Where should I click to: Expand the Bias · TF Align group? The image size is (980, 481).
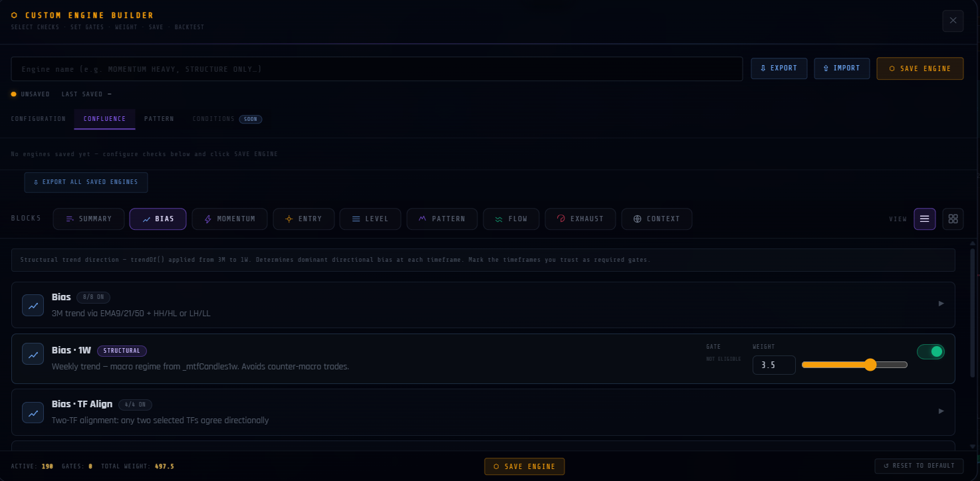coord(941,411)
